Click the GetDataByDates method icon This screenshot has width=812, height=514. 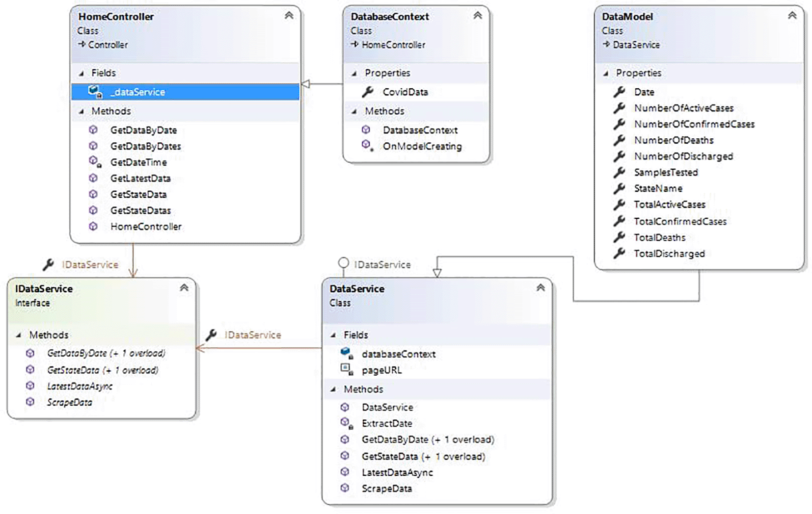coord(93,146)
